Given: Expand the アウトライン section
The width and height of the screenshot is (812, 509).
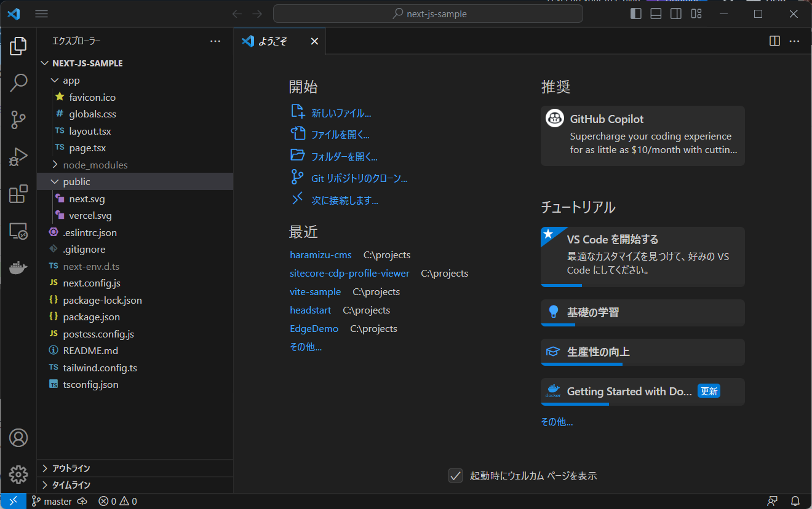Looking at the screenshot, I should 135,468.
